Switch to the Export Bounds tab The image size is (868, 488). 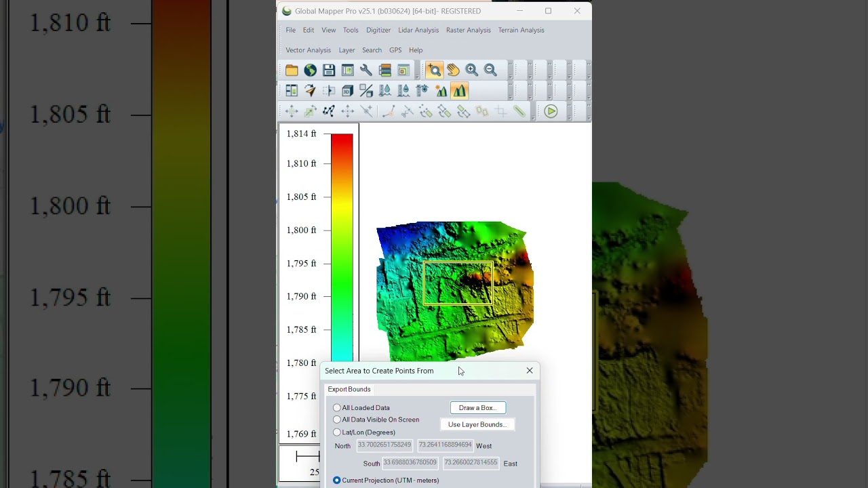tap(349, 389)
